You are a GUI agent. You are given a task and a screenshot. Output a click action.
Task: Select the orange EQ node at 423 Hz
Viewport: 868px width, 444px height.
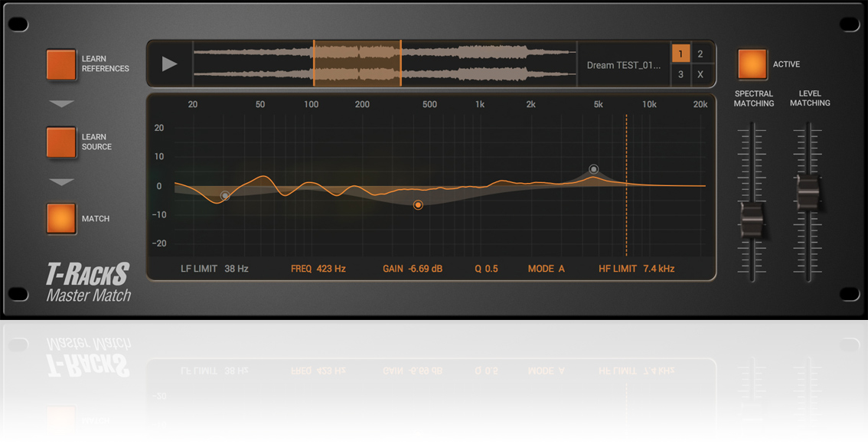(418, 205)
